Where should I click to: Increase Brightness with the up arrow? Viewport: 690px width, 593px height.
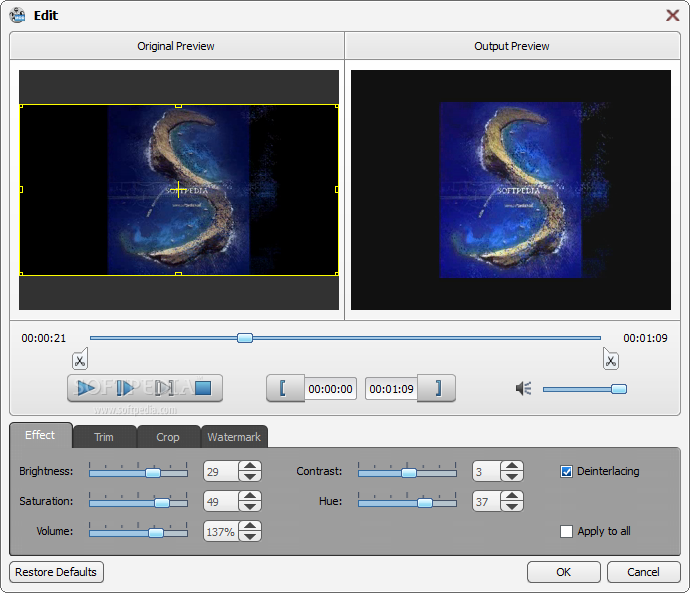coord(250,466)
